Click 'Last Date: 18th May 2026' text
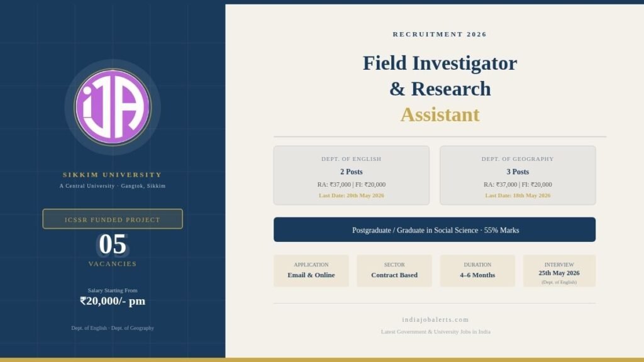 (x=518, y=196)
